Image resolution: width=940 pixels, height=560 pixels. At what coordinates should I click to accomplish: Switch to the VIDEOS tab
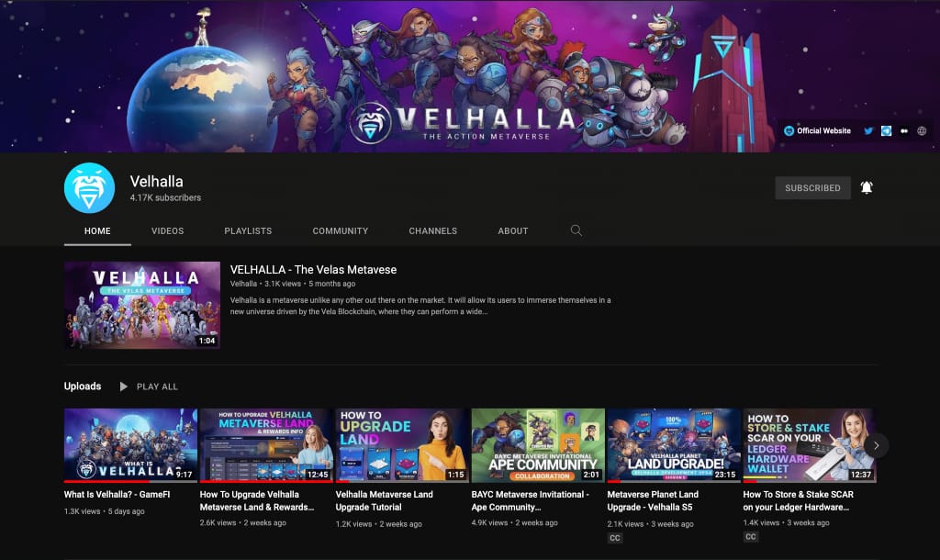[167, 230]
